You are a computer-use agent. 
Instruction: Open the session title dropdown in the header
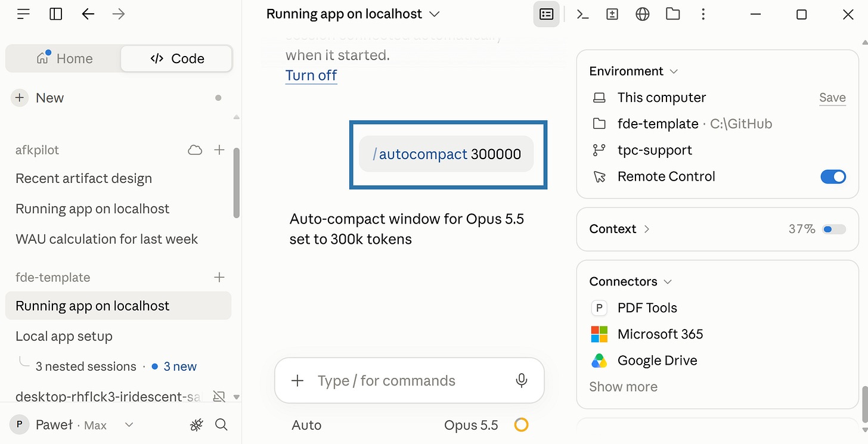click(x=353, y=14)
